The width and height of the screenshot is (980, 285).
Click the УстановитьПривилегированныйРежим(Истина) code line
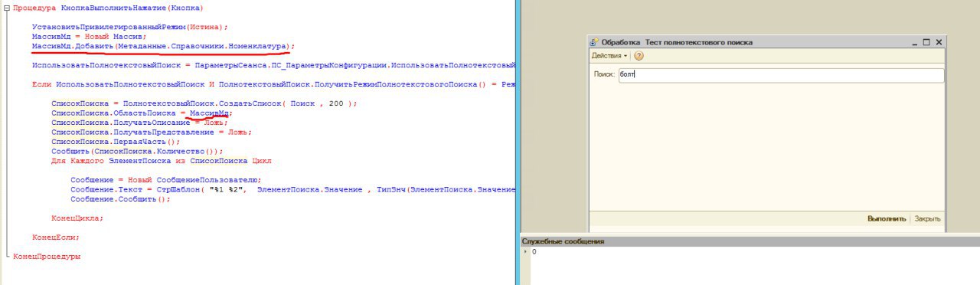click(x=130, y=27)
